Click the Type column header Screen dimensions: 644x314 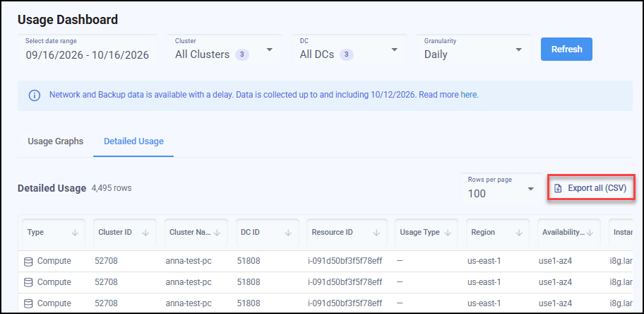53,233
